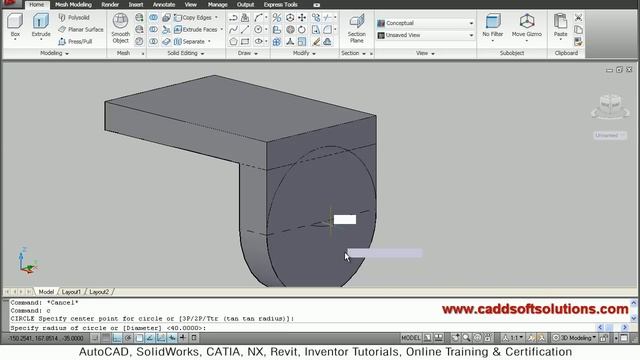Expand the Modify panel
The image size is (640, 360).
[304, 53]
